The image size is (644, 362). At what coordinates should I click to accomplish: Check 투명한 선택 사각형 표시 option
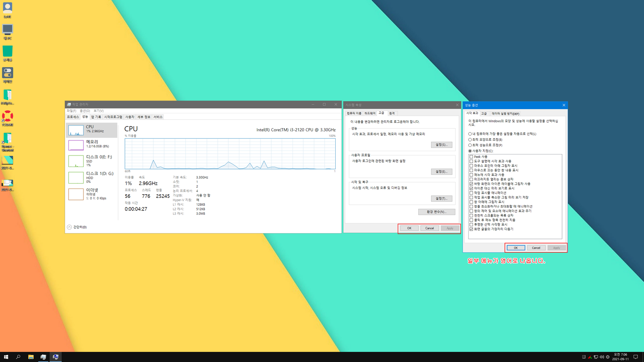point(471,224)
